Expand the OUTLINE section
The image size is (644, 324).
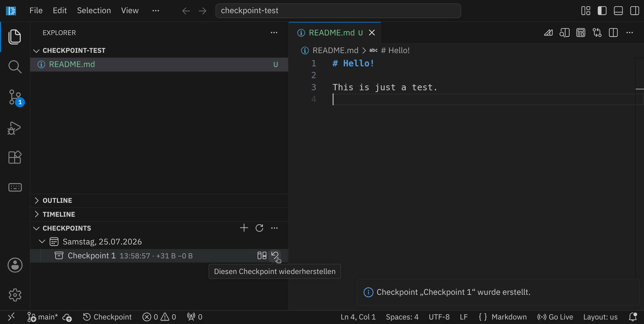(x=159, y=201)
